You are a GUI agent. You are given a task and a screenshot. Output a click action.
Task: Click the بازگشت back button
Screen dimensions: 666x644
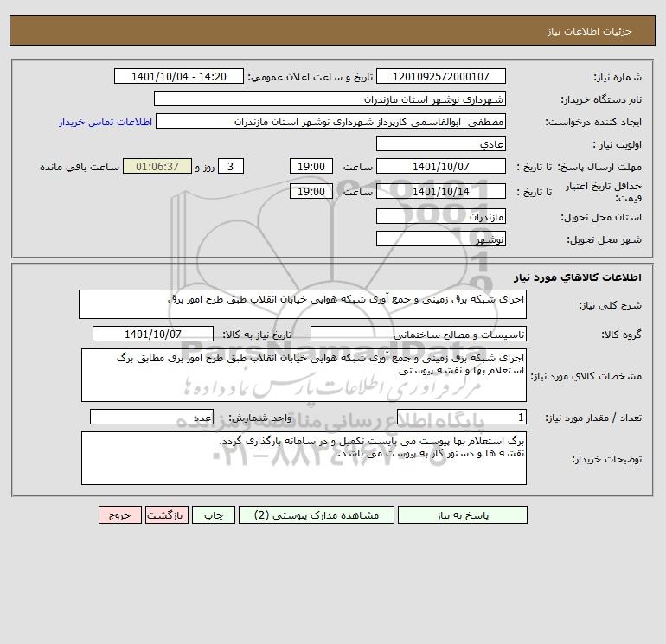(166, 515)
